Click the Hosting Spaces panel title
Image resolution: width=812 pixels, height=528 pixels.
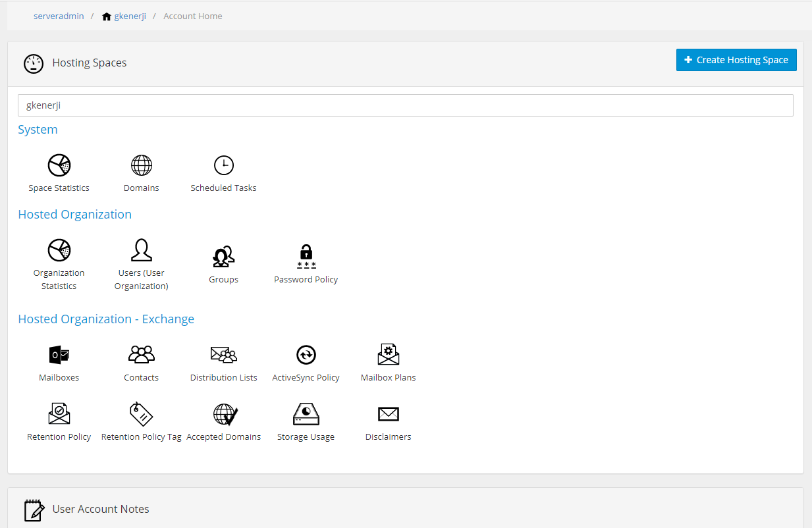tap(90, 63)
